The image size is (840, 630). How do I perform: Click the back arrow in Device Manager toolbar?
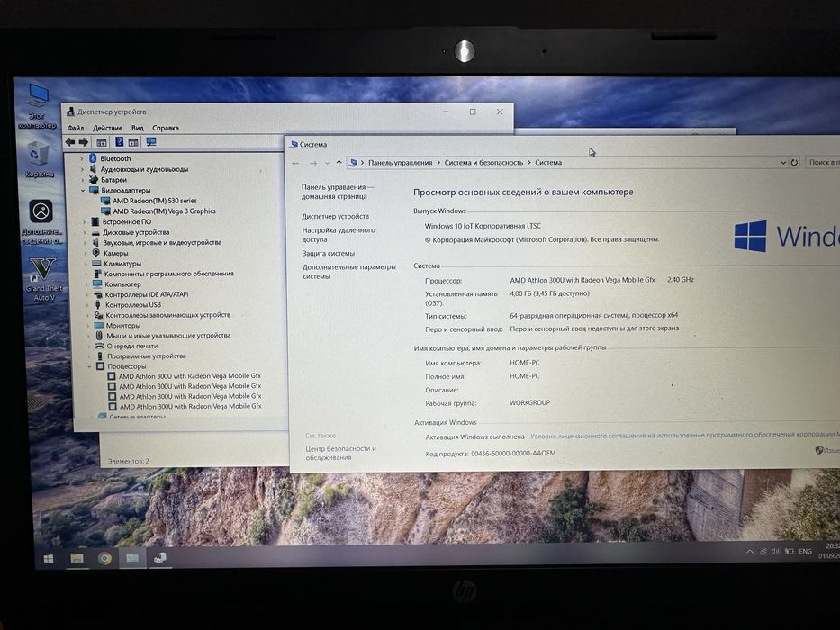pos(70,142)
